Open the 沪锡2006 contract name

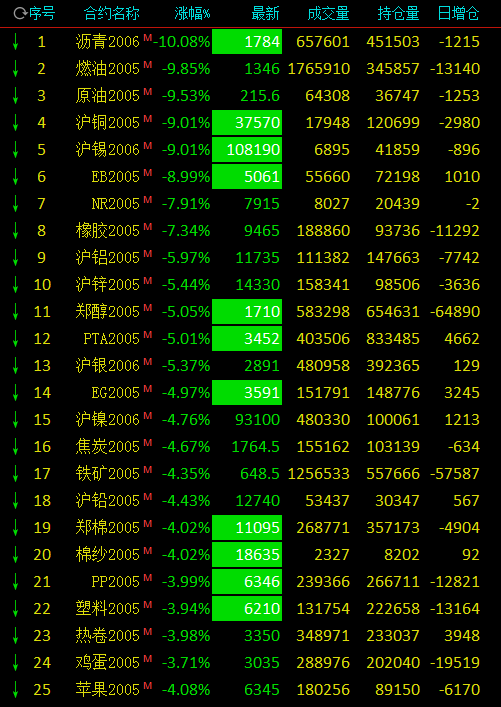tap(108, 150)
